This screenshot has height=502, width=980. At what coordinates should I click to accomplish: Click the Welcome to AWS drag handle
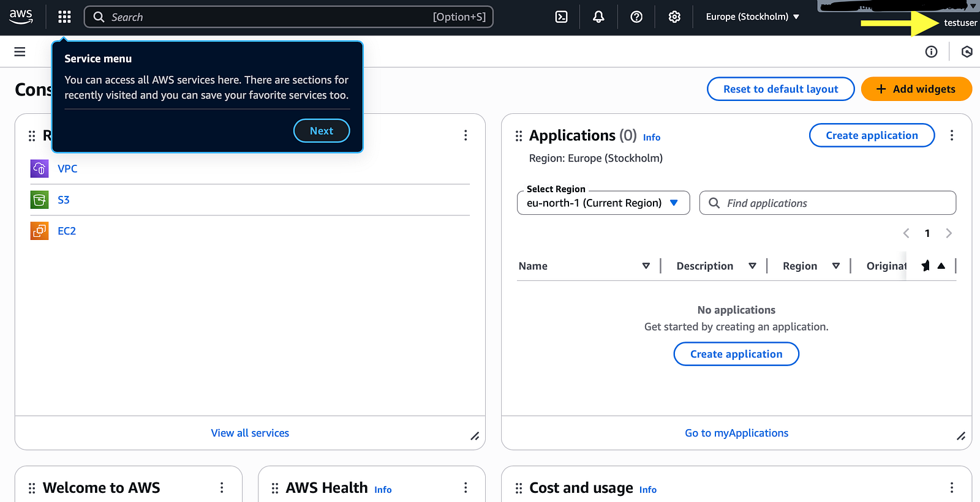(x=32, y=488)
